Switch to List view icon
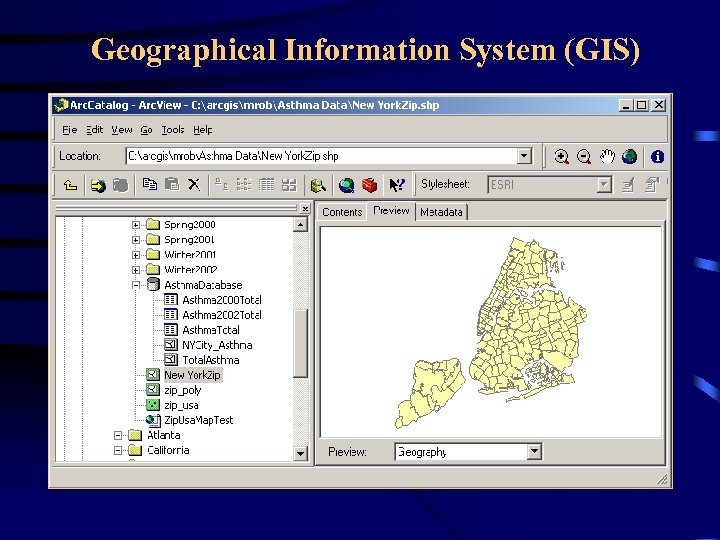 [244, 185]
